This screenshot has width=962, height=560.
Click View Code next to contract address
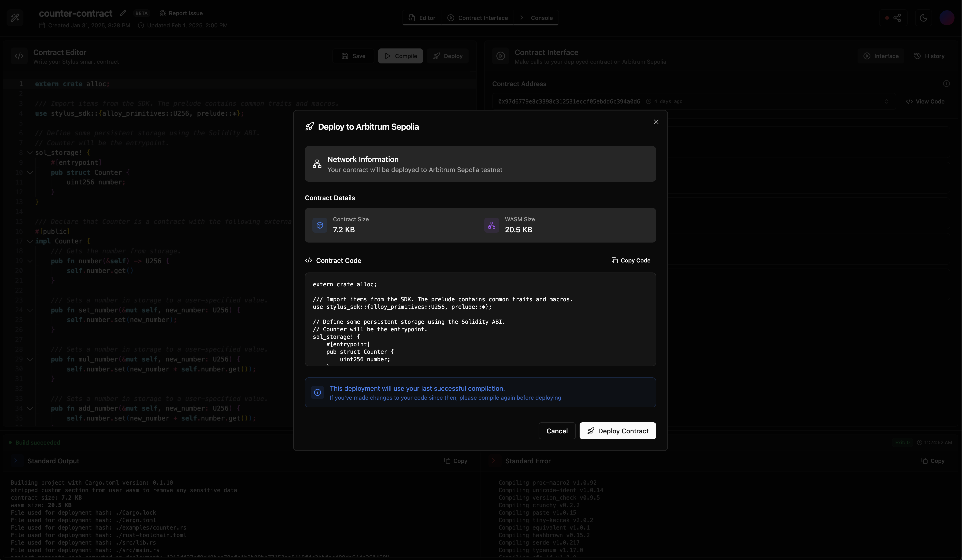(925, 101)
